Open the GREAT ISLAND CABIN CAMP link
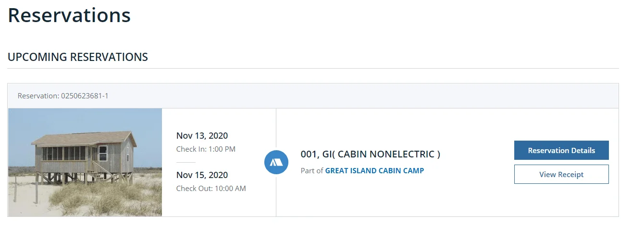644x239 pixels. (x=374, y=170)
